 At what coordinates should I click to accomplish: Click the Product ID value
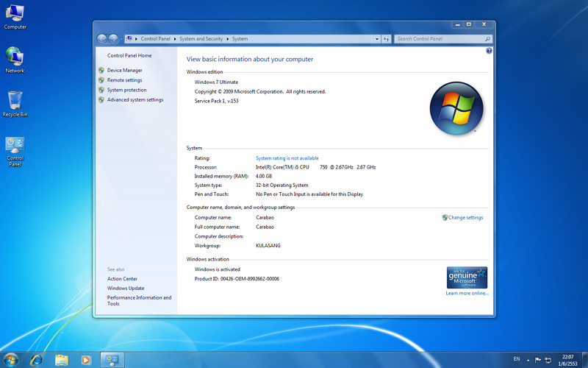point(250,279)
